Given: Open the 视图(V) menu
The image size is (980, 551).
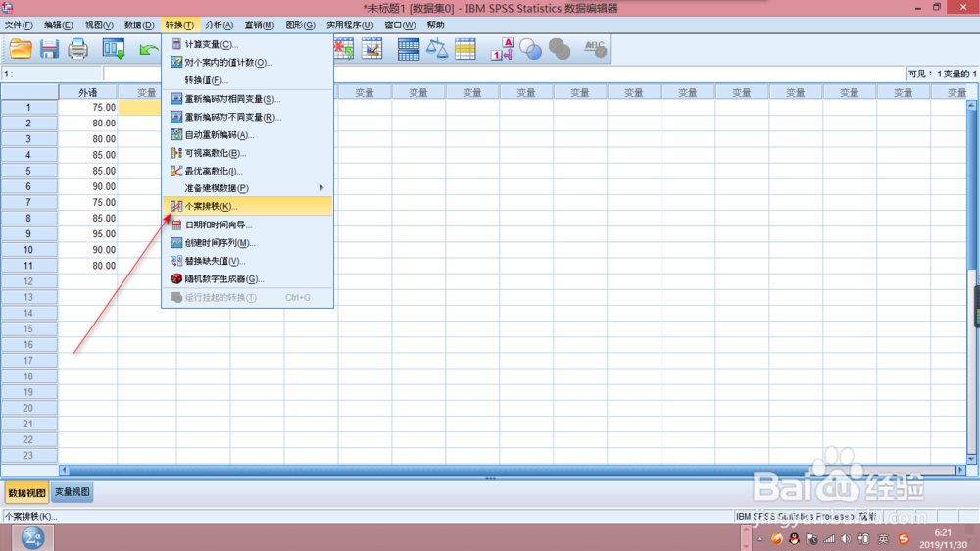Looking at the screenshot, I should point(99,25).
